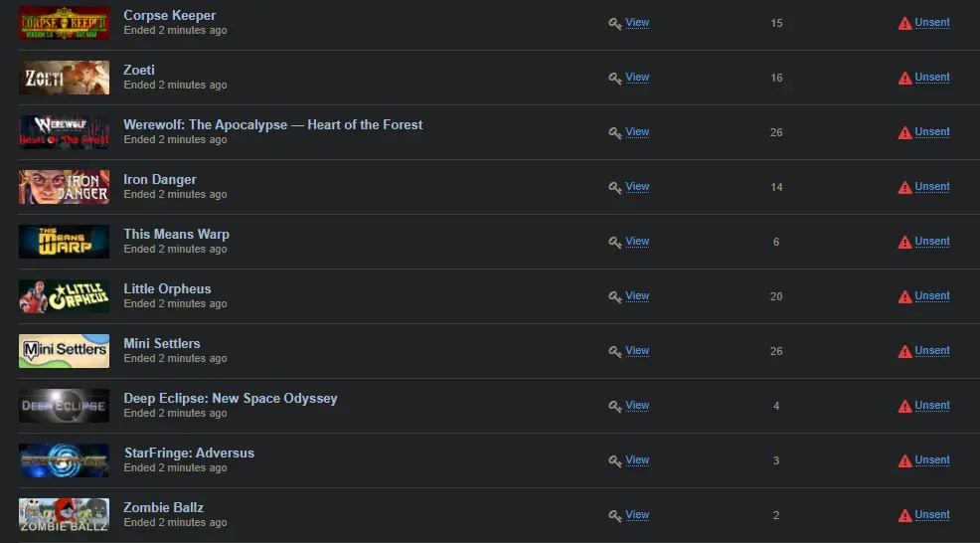Click Unsent status for Mini Settlers
The height and width of the screenshot is (543, 980).
[932, 350]
